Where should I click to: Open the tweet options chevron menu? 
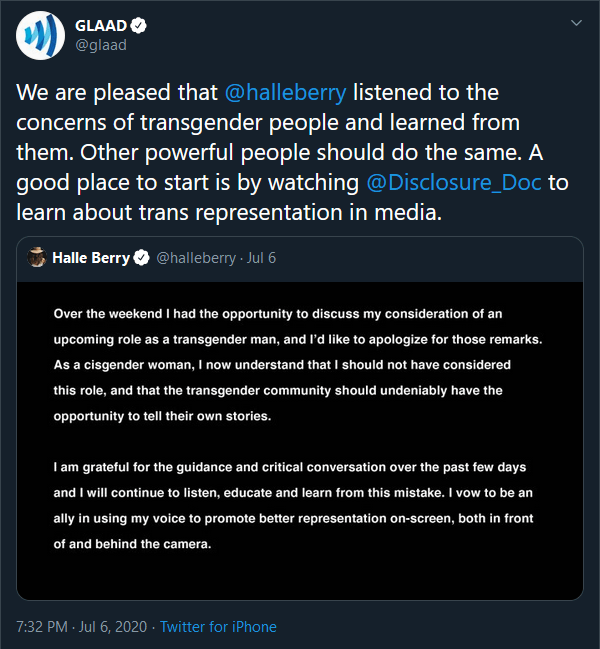pos(575,23)
